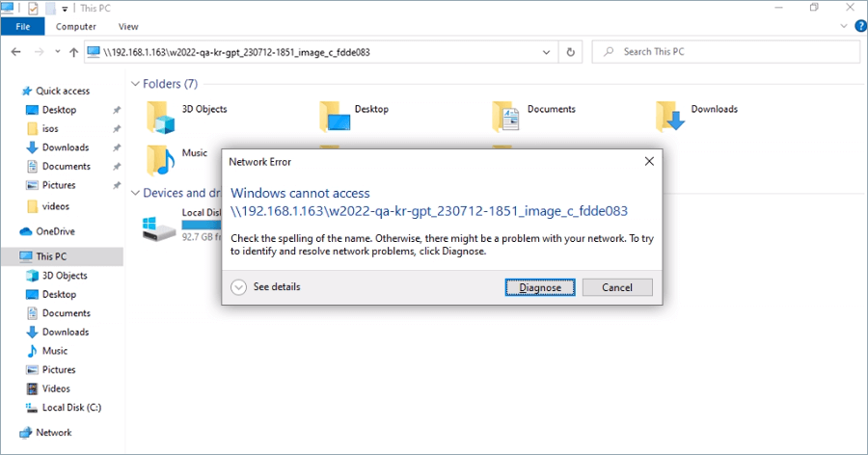Click New folder quick access toolbar icon
This screenshot has height=455, width=868.
(x=50, y=9)
